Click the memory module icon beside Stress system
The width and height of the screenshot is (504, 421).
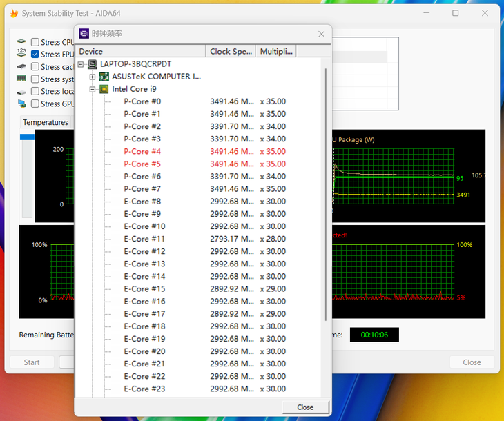pyautogui.click(x=21, y=78)
